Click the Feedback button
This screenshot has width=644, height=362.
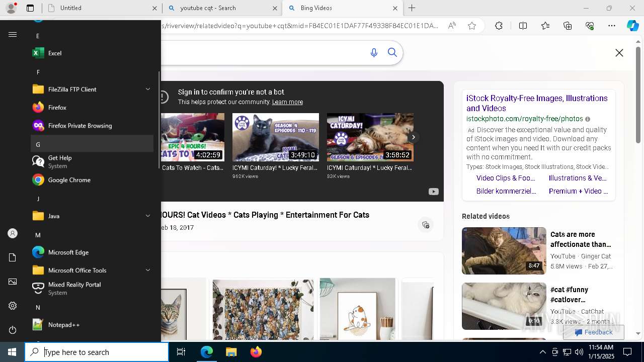(x=594, y=332)
